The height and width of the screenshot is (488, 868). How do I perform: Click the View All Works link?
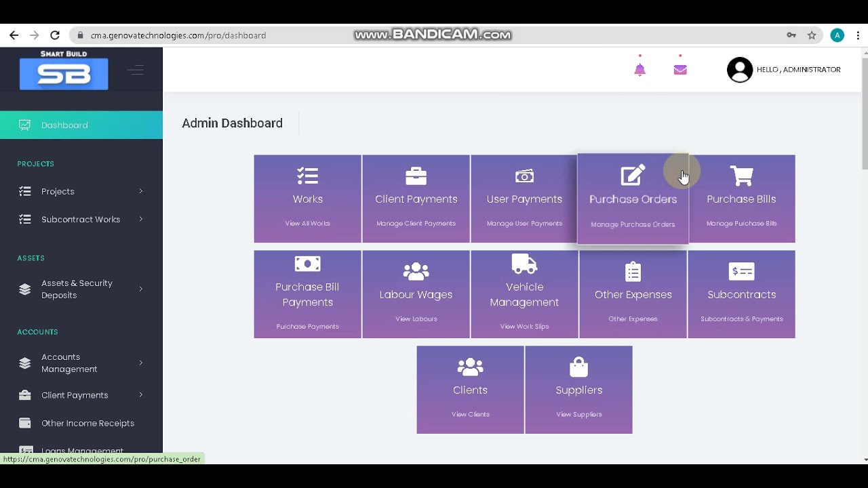coord(307,224)
